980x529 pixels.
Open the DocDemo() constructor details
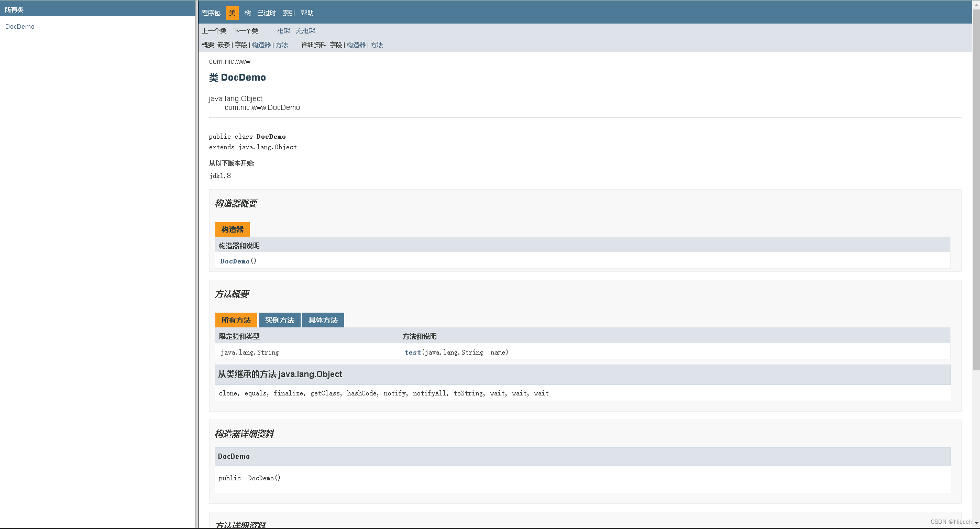point(235,261)
